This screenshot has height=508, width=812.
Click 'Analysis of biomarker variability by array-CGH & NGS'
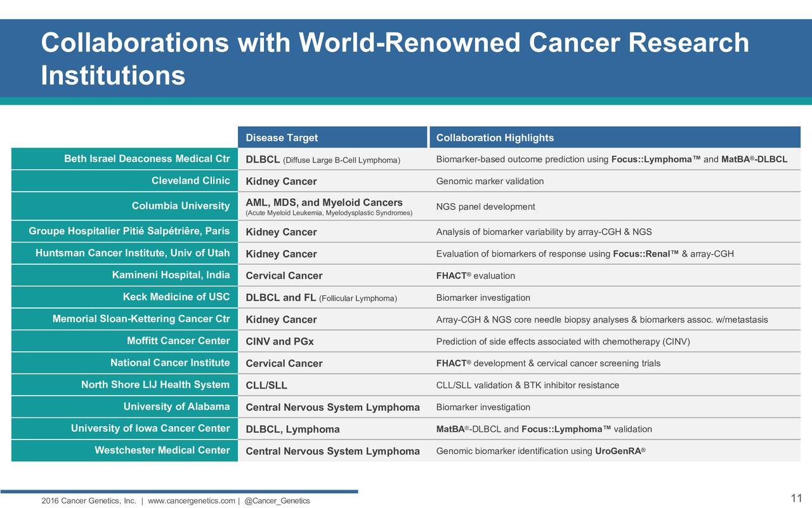[544, 232]
